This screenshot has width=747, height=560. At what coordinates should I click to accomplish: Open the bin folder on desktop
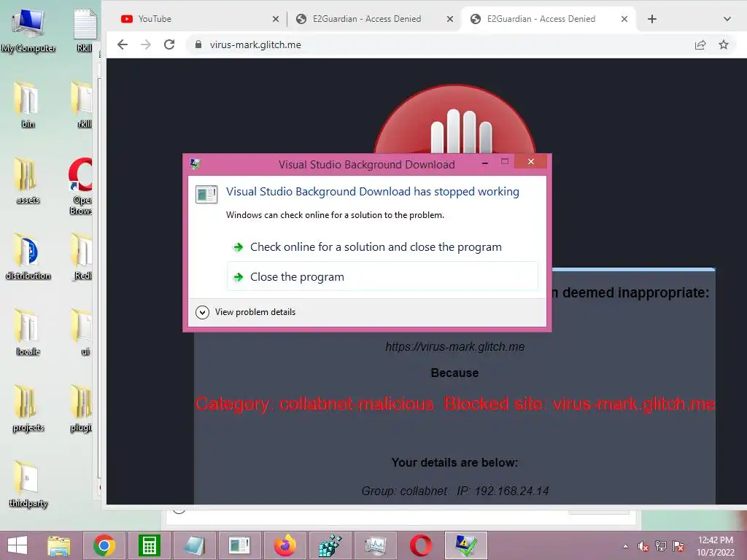pos(28,105)
